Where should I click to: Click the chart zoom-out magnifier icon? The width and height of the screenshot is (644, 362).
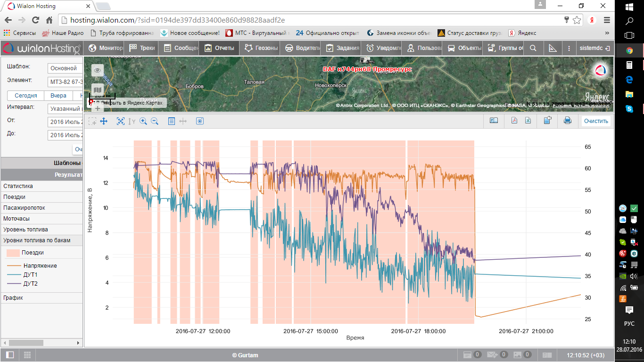coord(154,121)
